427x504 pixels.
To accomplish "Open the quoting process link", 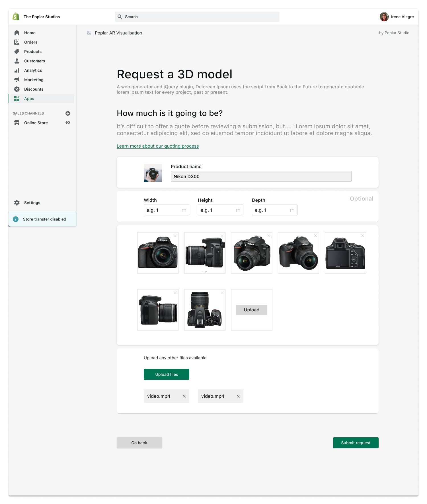I will (x=158, y=146).
